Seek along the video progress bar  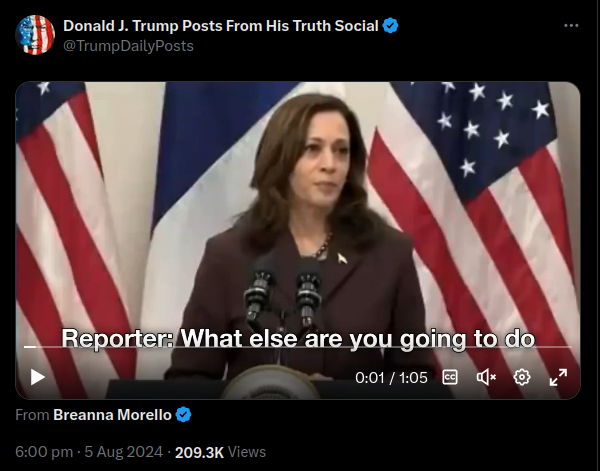tap(298, 347)
